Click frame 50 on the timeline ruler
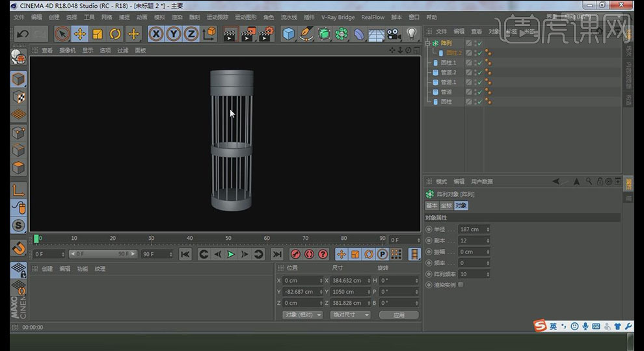Image resolution: width=644 pixels, height=351 pixels. [228, 238]
